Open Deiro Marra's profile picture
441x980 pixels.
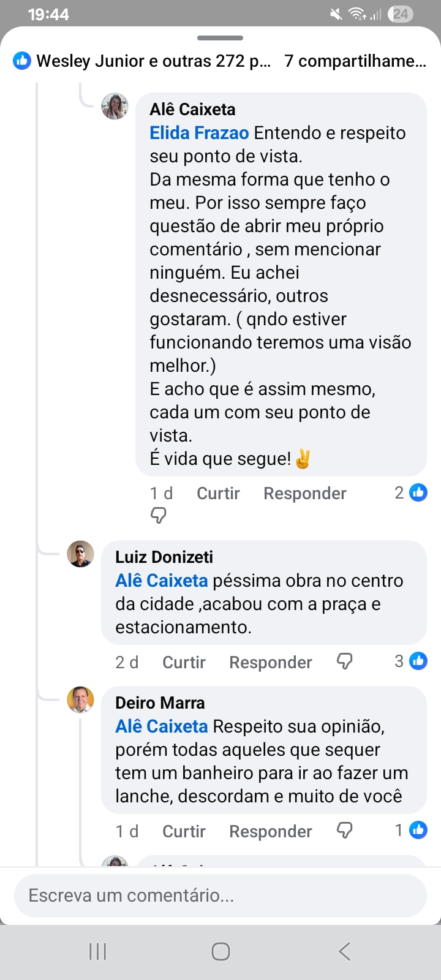pos(80,699)
